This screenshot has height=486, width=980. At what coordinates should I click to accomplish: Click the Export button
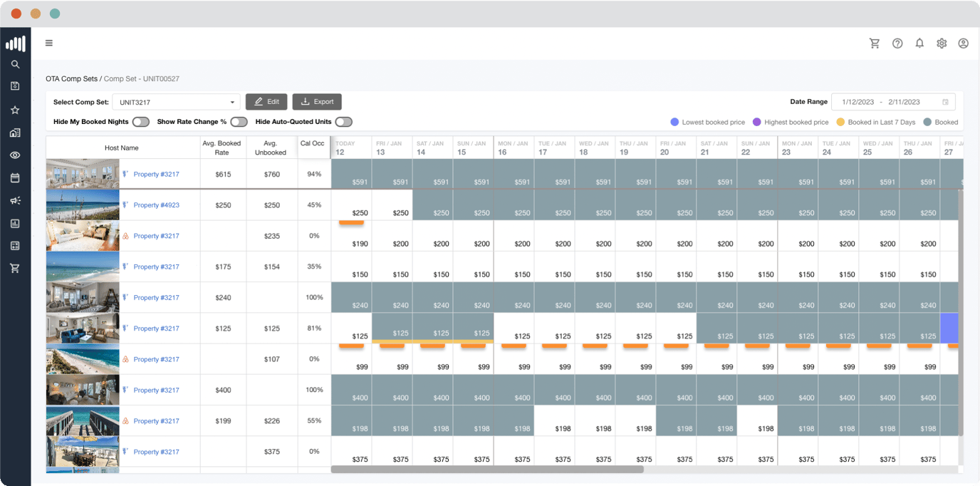317,102
